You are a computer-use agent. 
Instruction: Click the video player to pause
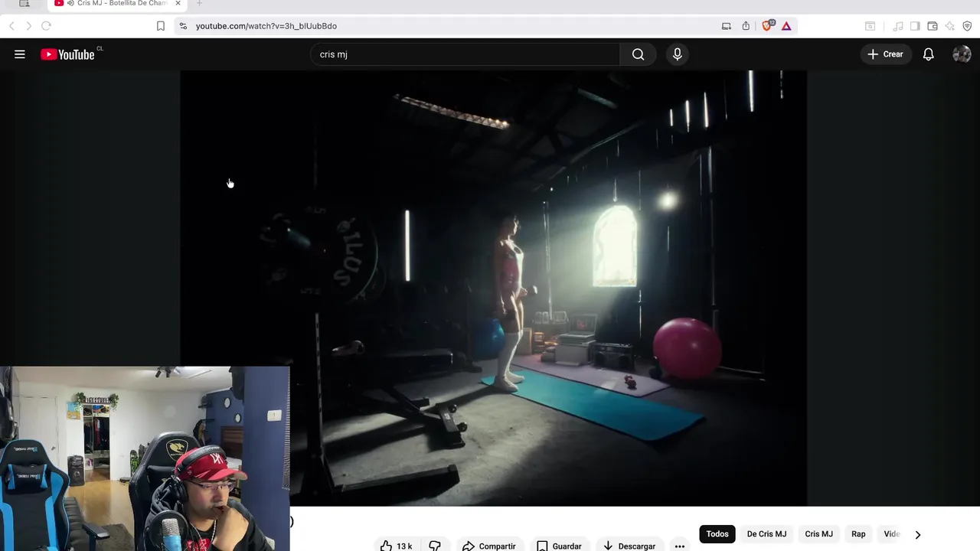[493, 288]
